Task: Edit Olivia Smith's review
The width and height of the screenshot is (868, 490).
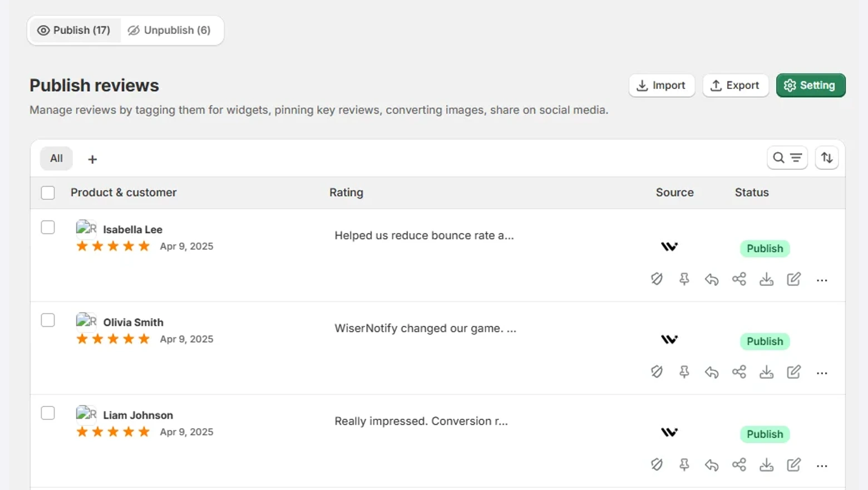Action: click(x=794, y=372)
